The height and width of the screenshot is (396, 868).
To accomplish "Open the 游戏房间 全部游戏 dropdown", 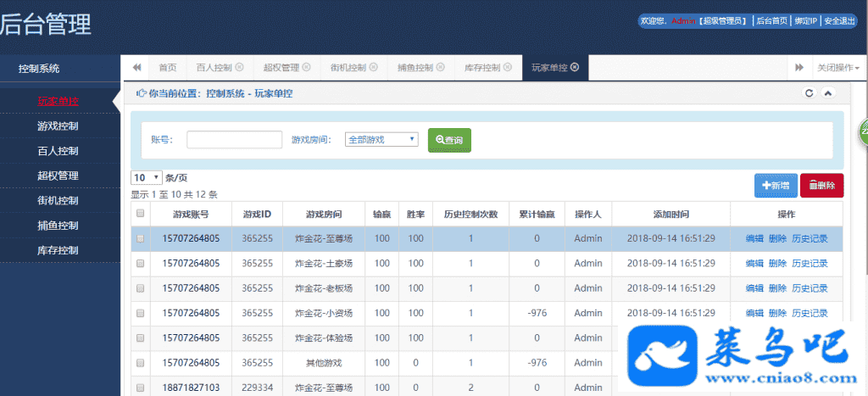I will (381, 140).
